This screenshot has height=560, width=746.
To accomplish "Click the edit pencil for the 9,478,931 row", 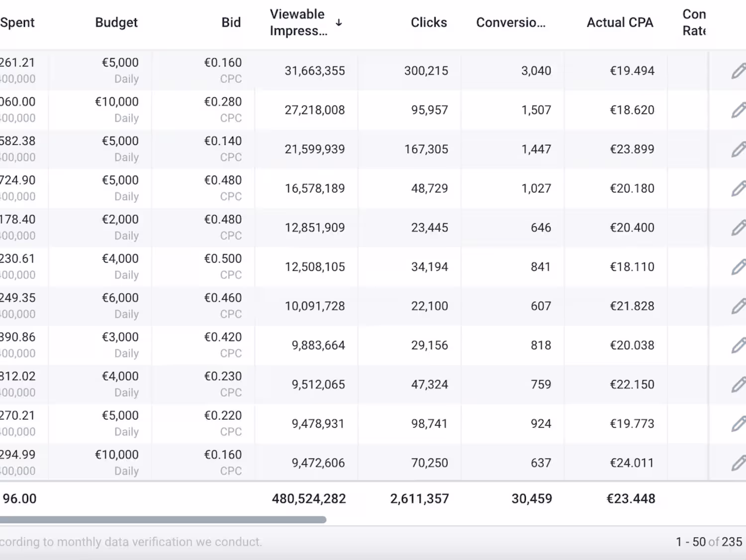I will tap(739, 424).
